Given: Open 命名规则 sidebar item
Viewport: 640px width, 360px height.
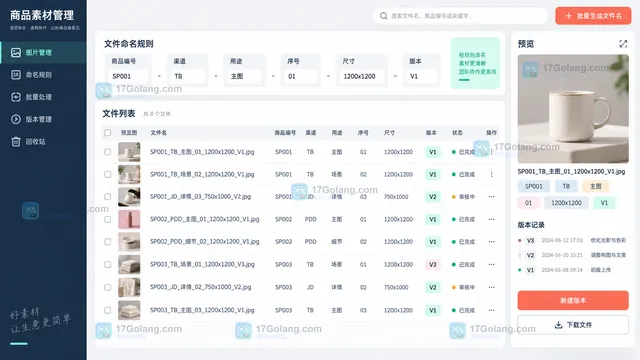Looking at the screenshot, I should 43,75.
